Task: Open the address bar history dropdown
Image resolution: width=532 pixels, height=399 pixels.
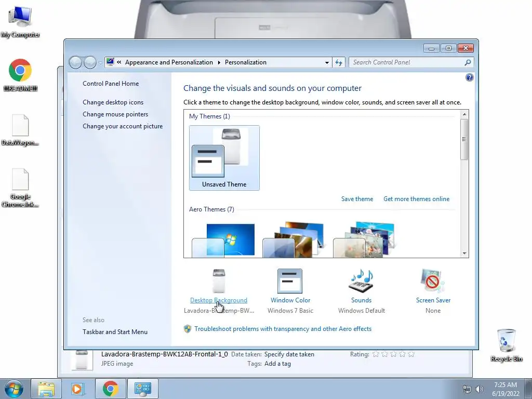Action: tap(327, 62)
